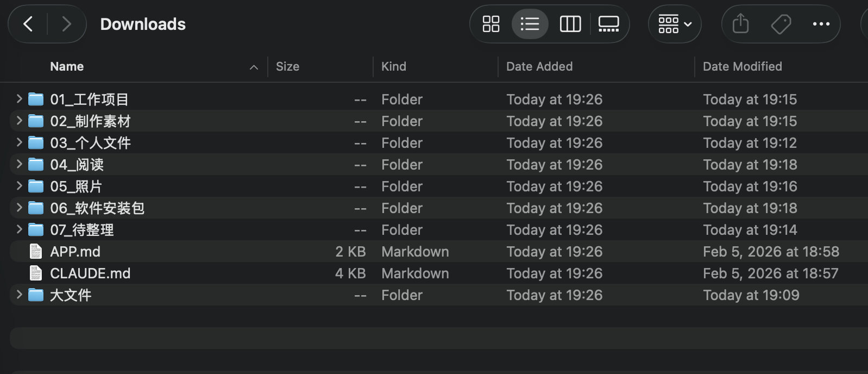The width and height of the screenshot is (868, 374).
Task: Expand the 06_软件安装包 folder
Action: pyautogui.click(x=19, y=208)
